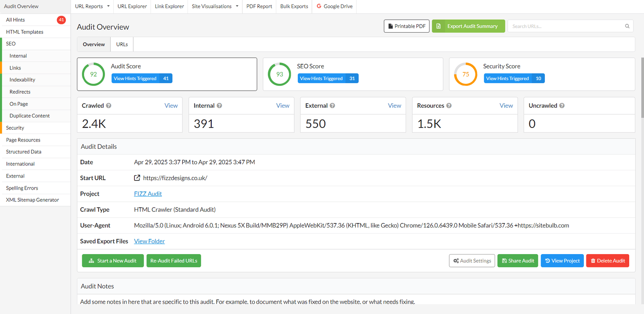The width and height of the screenshot is (644, 314).
Task: Select Audit Overview in sidebar
Action: (x=35, y=6)
